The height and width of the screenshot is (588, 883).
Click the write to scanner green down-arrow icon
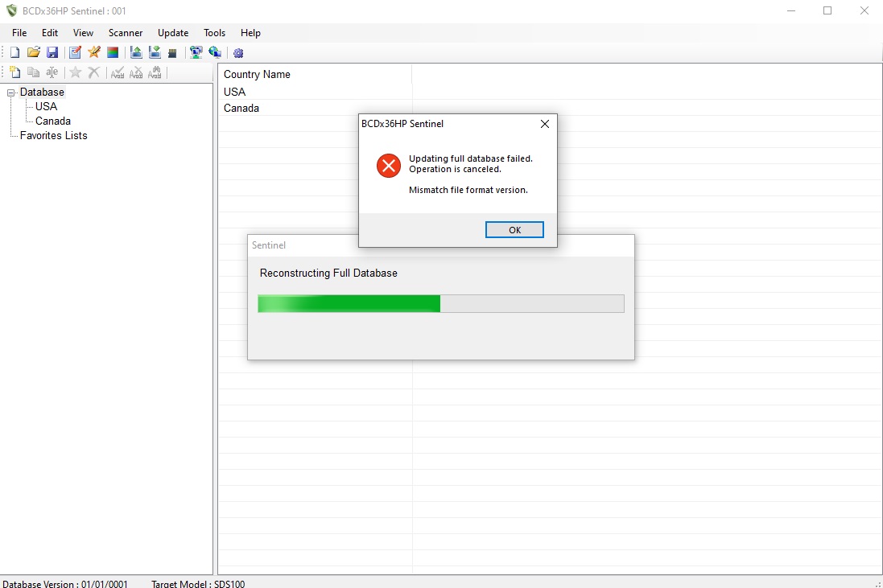[x=155, y=53]
